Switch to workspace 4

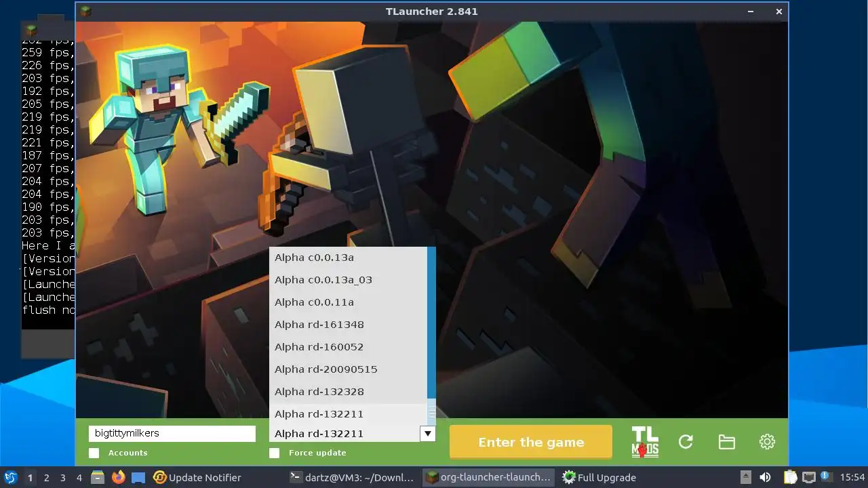coord(79,477)
